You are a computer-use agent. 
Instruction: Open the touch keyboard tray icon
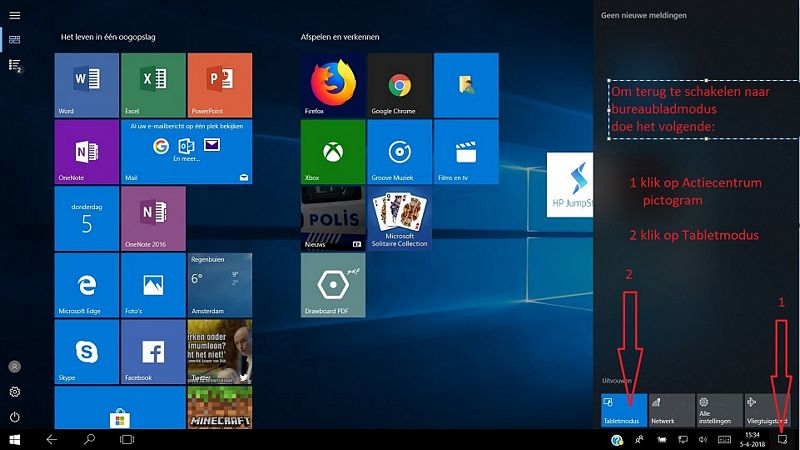coord(724,440)
